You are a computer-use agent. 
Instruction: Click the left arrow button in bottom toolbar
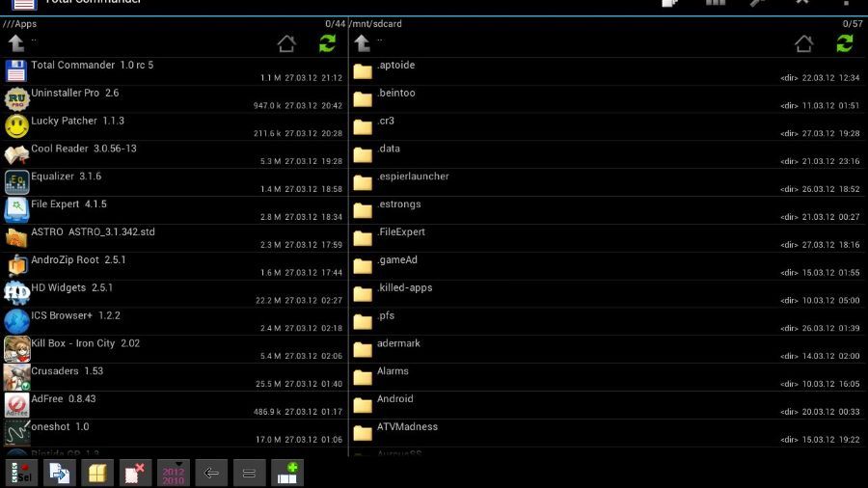pos(211,473)
